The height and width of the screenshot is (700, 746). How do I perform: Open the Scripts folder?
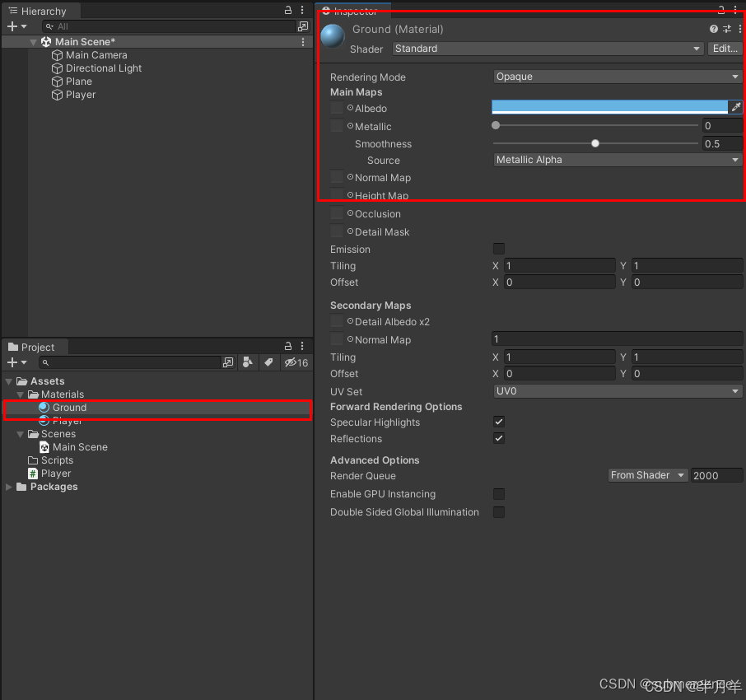click(51, 460)
